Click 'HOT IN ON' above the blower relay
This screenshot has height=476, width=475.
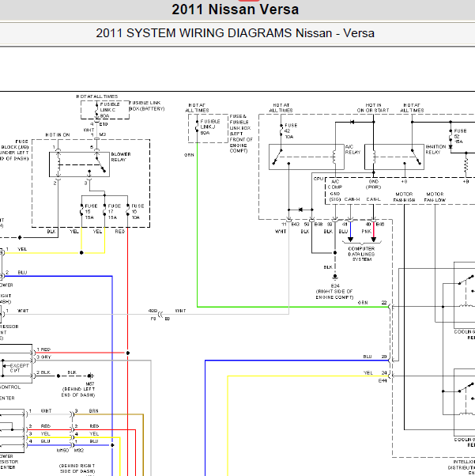coord(58,134)
